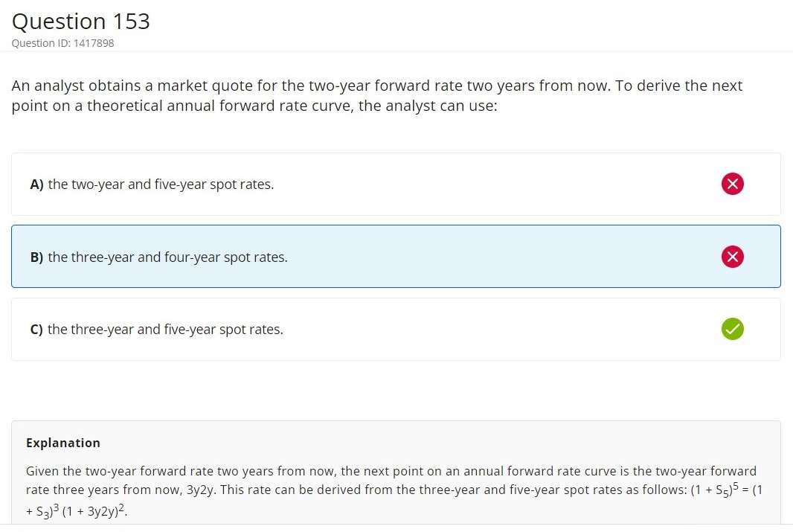Click the red X icon on answer A
The image size is (793, 532).
point(732,185)
